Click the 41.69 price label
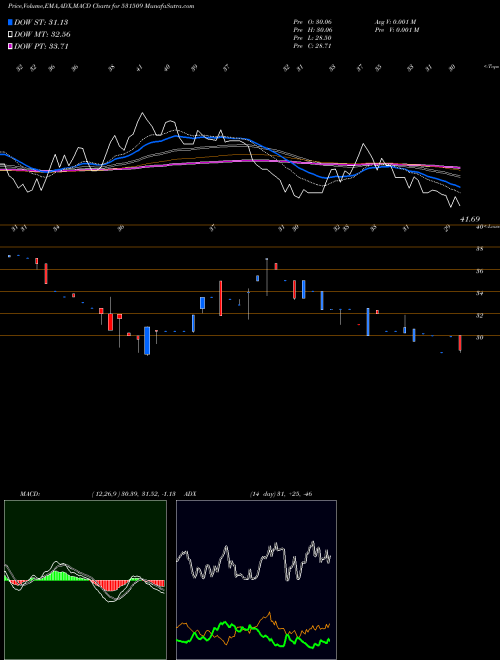Screen dimensions: 500x660 pyautogui.click(x=470, y=219)
